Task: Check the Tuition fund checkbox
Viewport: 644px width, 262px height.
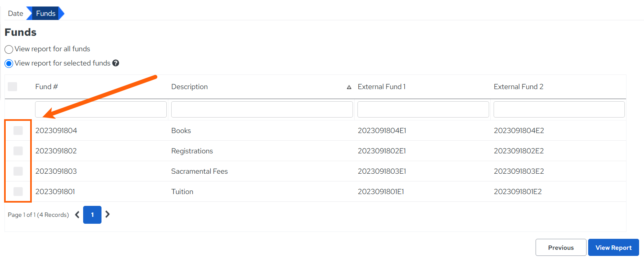Action: click(18, 191)
